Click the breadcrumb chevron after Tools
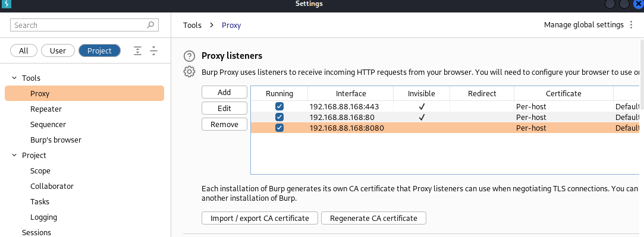 (212, 25)
